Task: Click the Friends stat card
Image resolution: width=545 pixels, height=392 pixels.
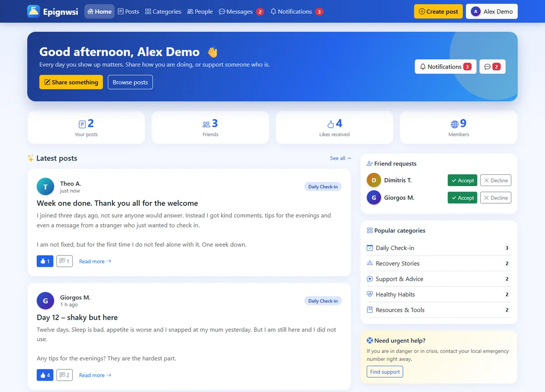Action: 210,127
